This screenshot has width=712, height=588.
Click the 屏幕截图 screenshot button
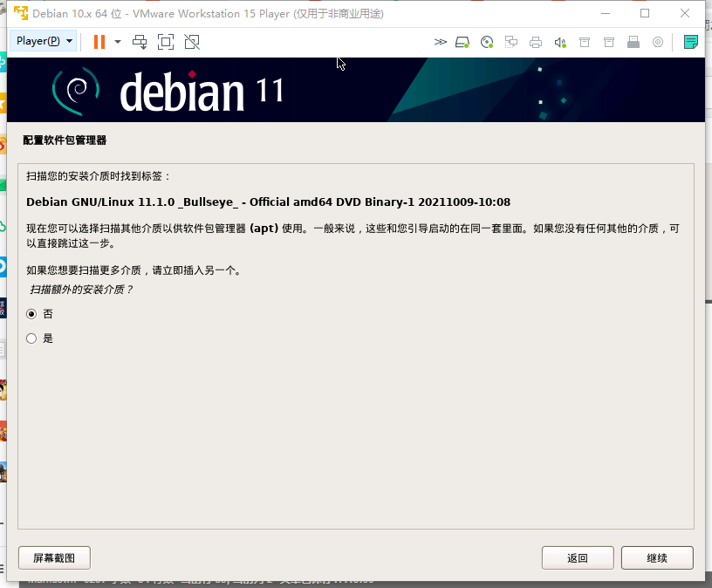click(x=54, y=558)
